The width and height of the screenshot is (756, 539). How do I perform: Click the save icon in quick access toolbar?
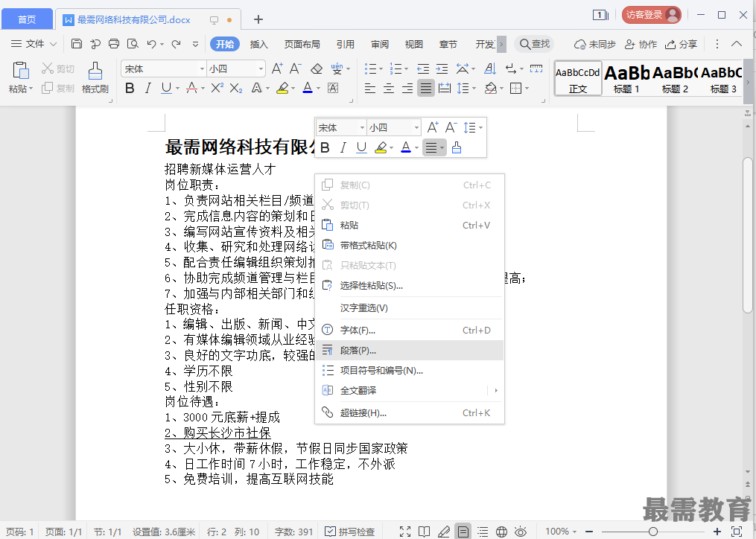76,44
